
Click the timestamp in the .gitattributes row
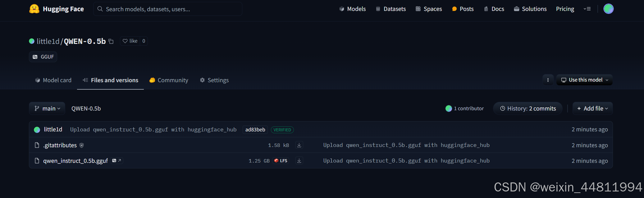(x=590, y=145)
